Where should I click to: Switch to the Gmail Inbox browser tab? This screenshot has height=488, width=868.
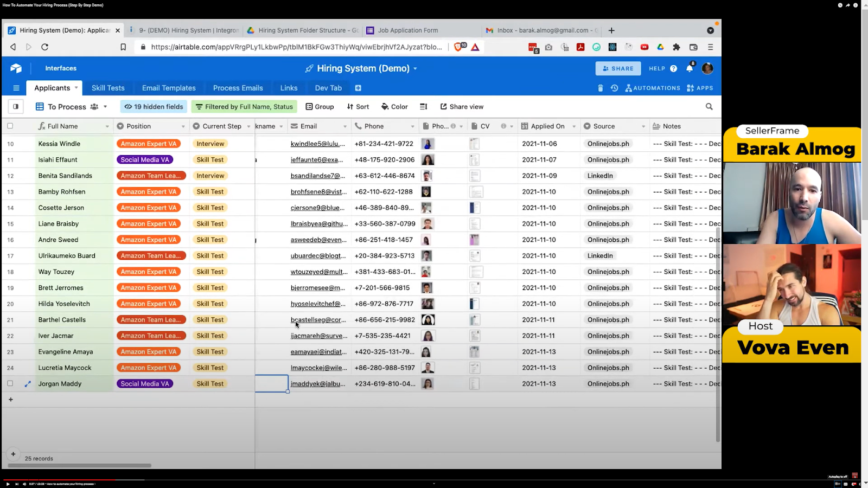(542, 30)
